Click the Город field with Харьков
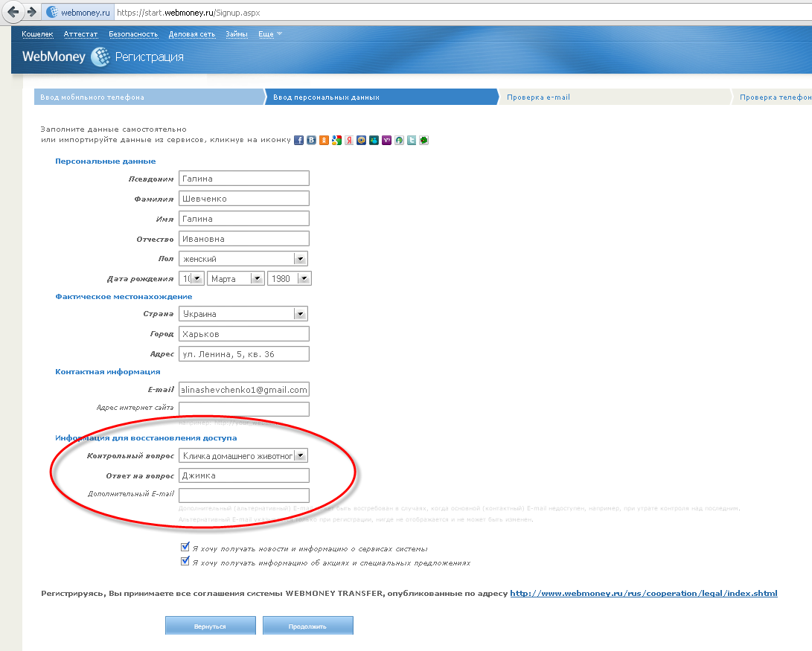Image resolution: width=812 pixels, height=651 pixels. click(244, 334)
